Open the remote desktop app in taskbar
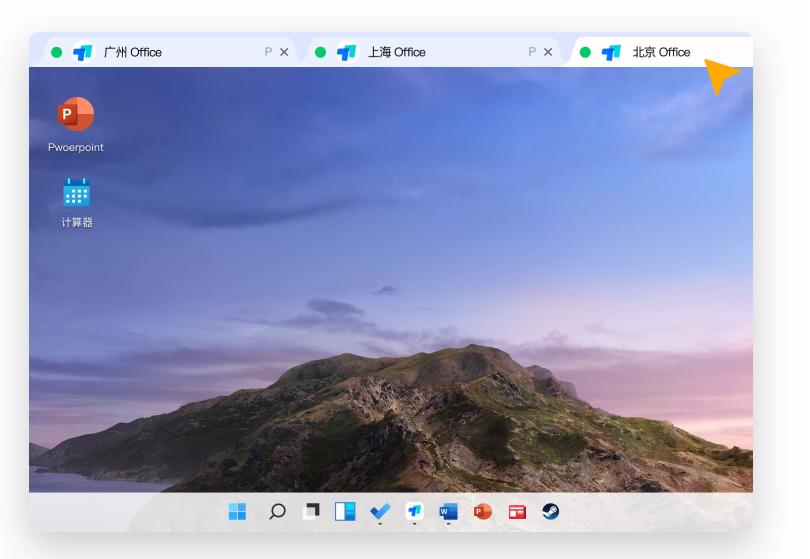This screenshot has width=810, height=559. point(414,512)
